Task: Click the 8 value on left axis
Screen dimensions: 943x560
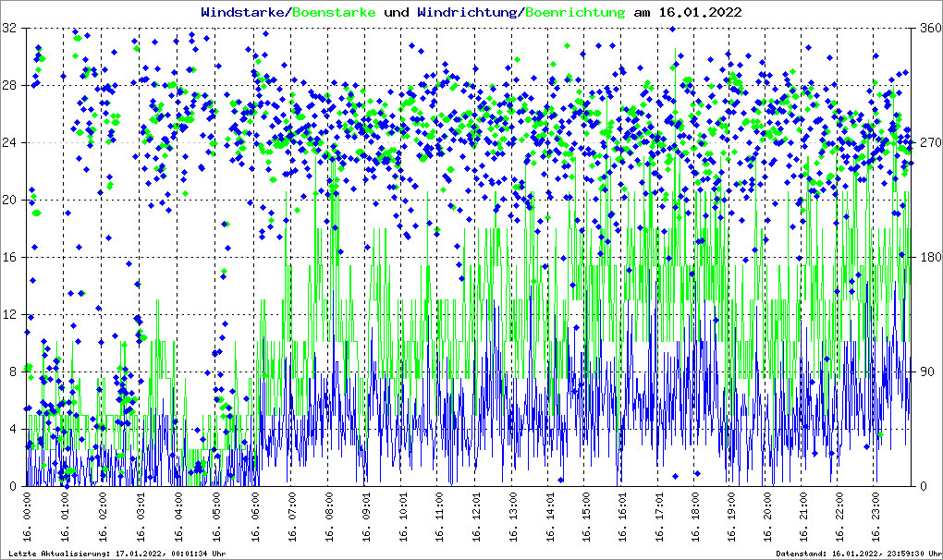Action: pyautogui.click(x=13, y=372)
